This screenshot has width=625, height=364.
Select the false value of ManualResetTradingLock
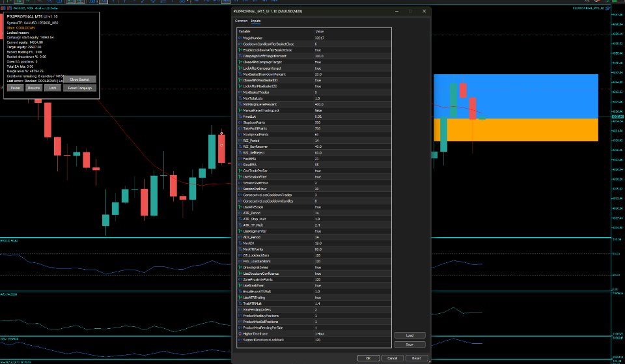(x=318, y=111)
